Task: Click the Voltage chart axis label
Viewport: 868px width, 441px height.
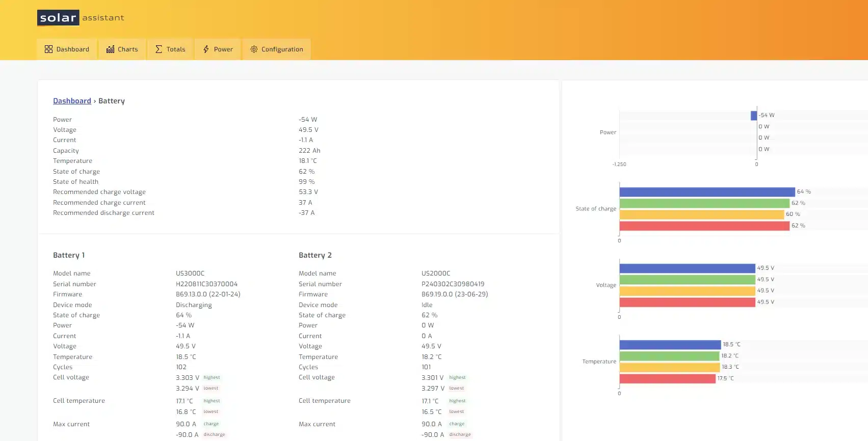Action: point(606,285)
